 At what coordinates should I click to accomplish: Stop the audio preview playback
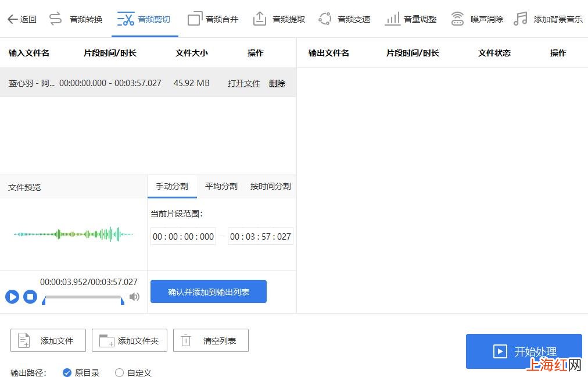(30, 297)
